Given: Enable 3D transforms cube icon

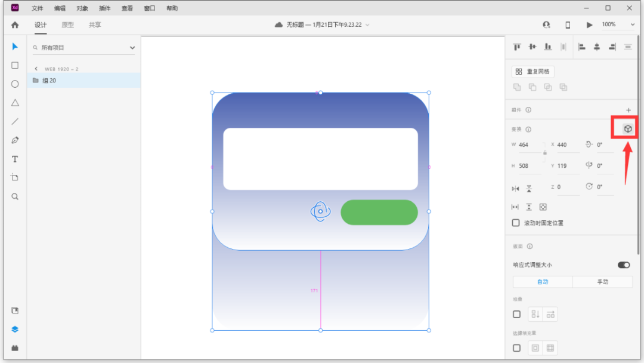Looking at the screenshot, I should pos(627,128).
